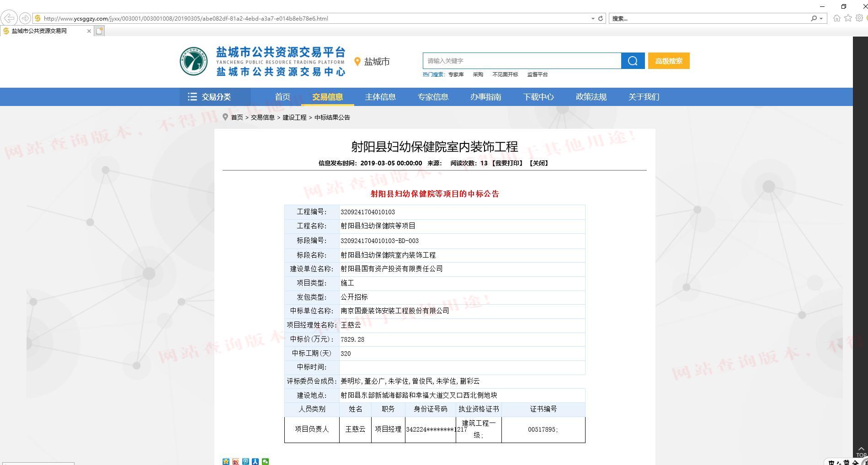Viewport: 868px width, 465px height.
Task: Share to WeChat green icon
Action: [x=266, y=461]
